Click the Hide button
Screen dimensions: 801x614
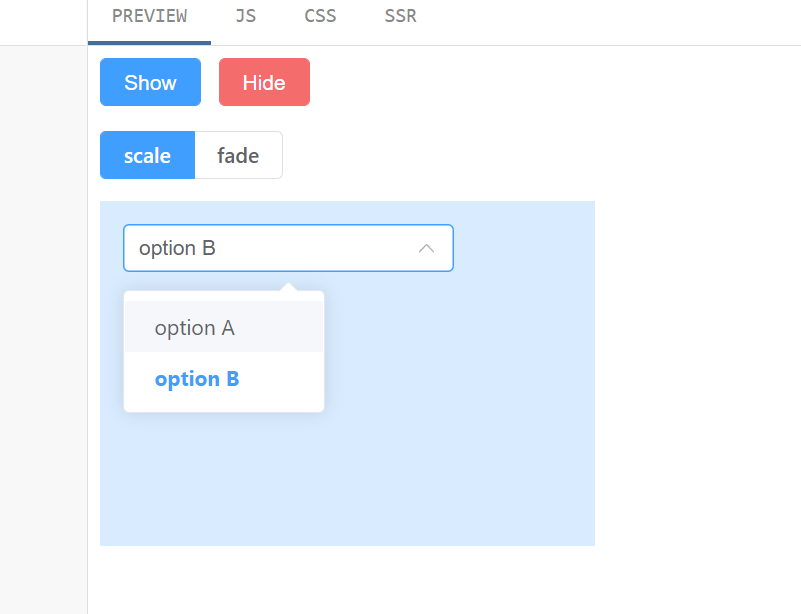(263, 82)
